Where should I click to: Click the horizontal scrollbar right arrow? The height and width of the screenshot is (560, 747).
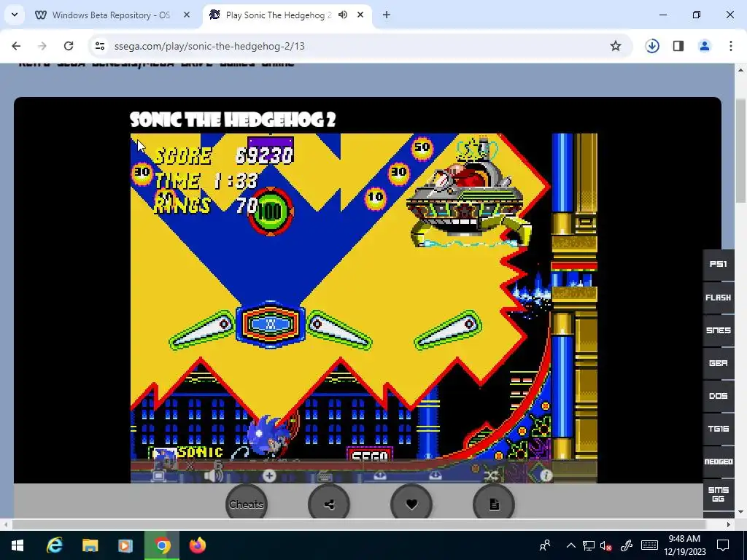729,524
